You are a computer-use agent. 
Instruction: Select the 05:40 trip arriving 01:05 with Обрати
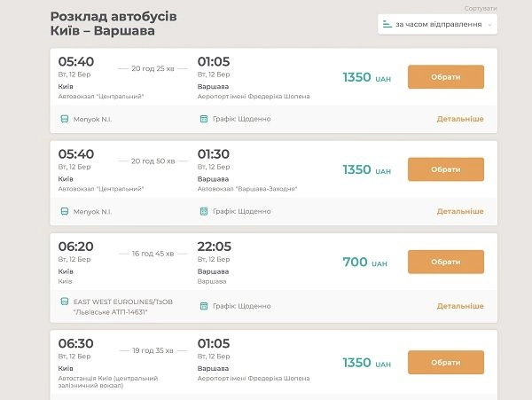click(x=446, y=77)
